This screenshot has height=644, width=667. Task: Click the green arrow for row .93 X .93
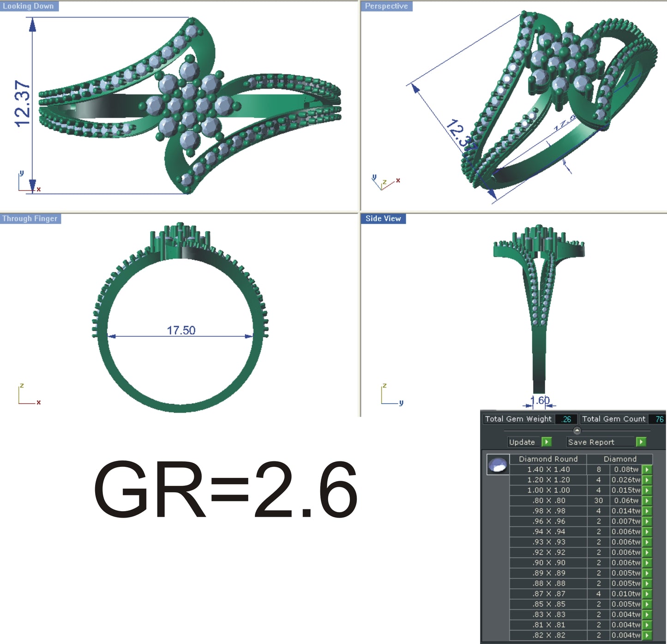pyautogui.click(x=647, y=542)
